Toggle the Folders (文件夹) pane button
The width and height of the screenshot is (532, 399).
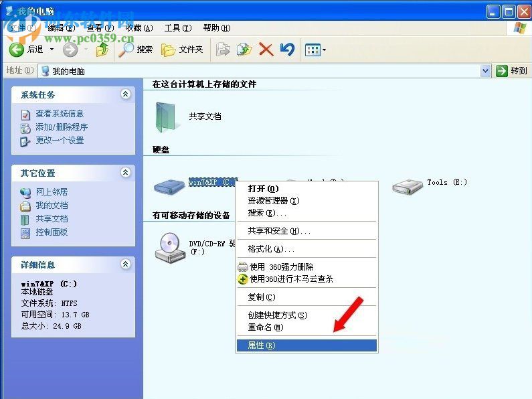(182, 50)
